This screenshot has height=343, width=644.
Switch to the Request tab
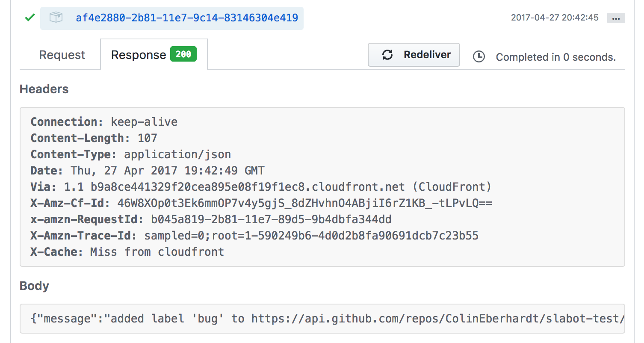pyautogui.click(x=62, y=55)
